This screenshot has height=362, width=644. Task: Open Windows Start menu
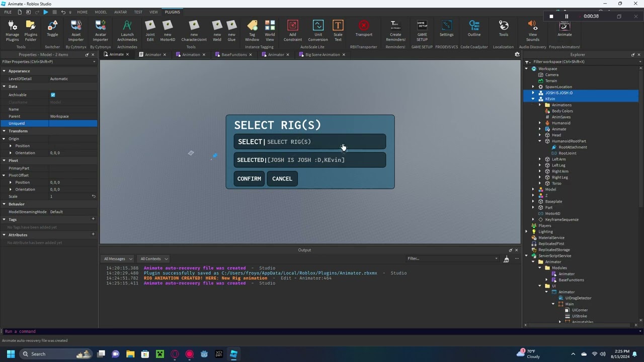(x=11, y=354)
